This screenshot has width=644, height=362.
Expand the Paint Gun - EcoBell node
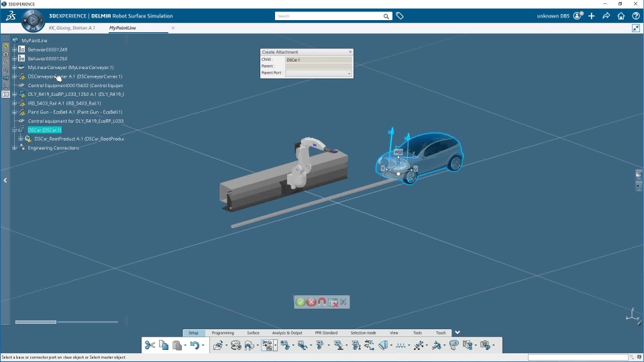pyautogui.click(x=14, y=112)
